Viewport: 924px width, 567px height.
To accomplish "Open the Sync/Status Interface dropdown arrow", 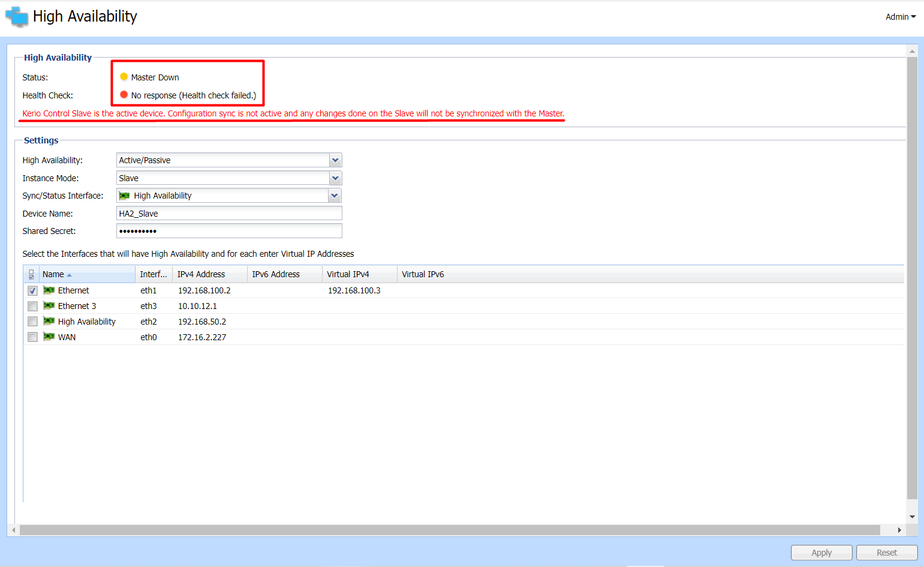I will [335, 196].
